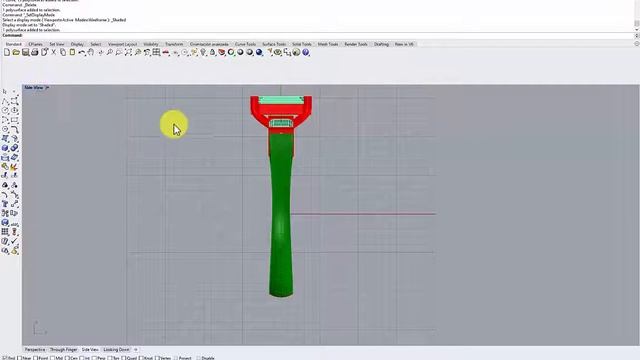The image size is (640, 360).
Task: Switch to the Display toolbar tab
Action: point(77,44)
